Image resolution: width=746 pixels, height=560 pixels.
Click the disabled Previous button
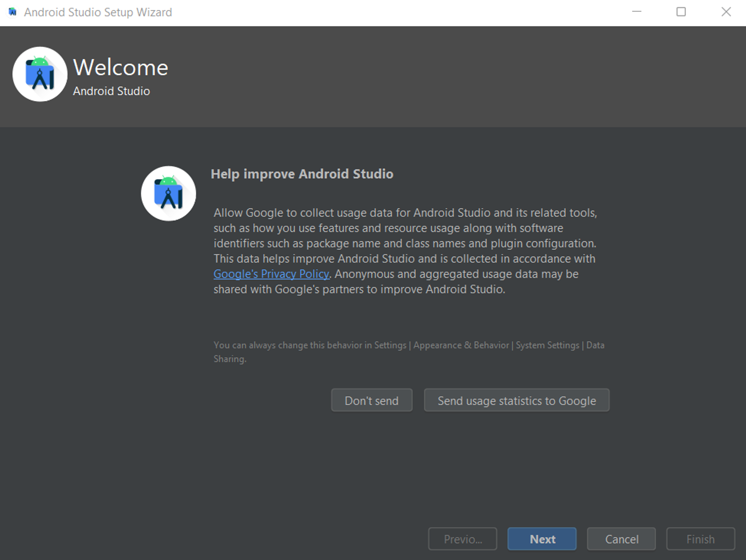(x=463, y=539)
